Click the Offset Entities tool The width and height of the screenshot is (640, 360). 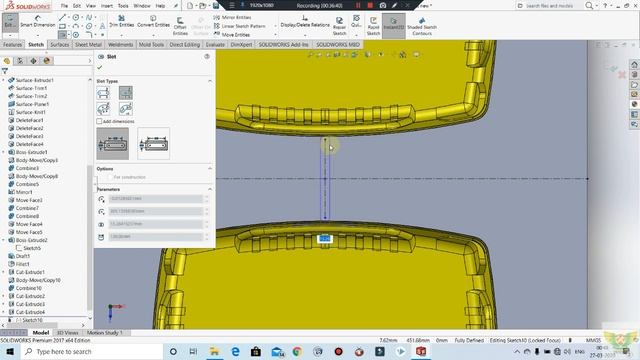pos(180,26)
